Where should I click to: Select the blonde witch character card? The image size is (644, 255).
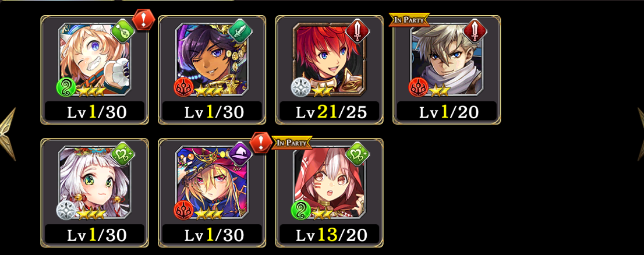click(x=212, y=193)
